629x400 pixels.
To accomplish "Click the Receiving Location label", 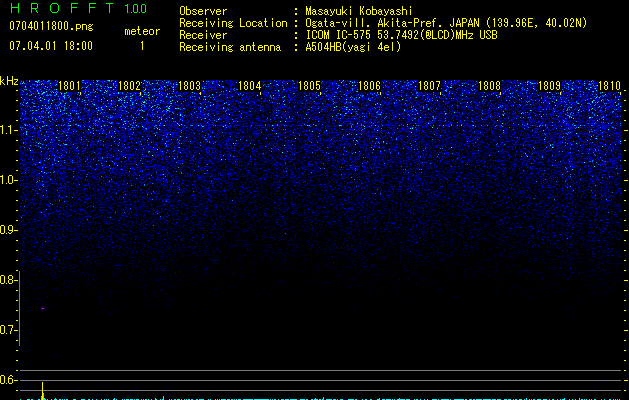I will [x=233, y=23].
